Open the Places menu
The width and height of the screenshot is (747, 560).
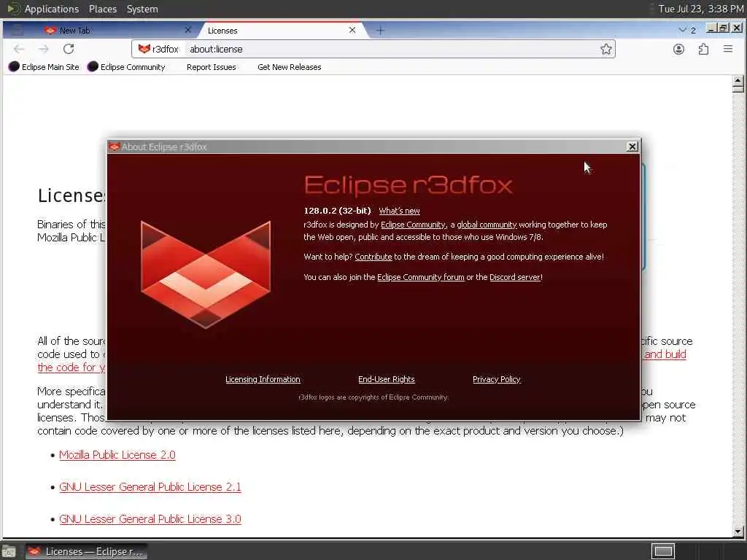tap(102, 9)
